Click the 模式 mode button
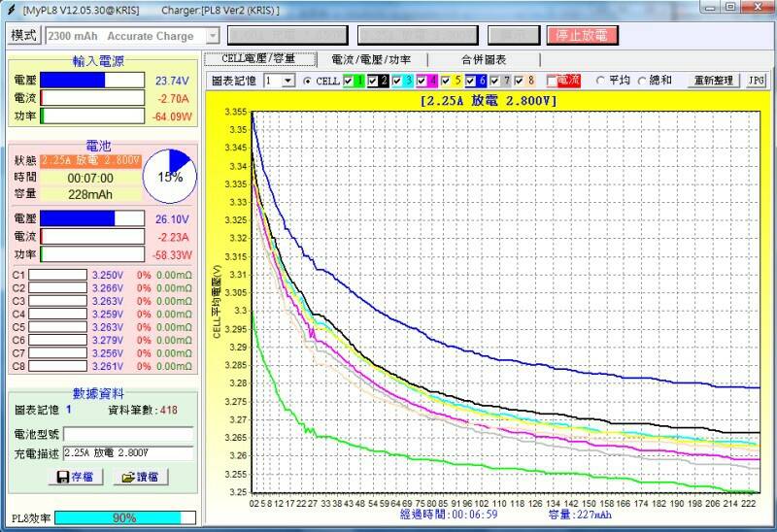 tap(23, 35)
